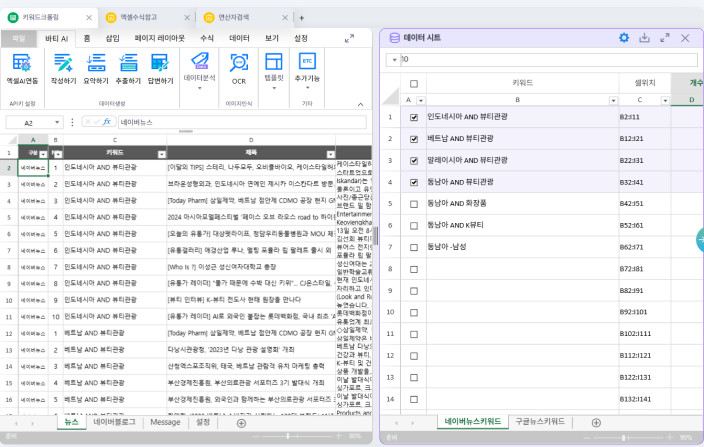Check the 동남아 -남성 checkbox
The width and height of the screenshot is (704, 447).
pos(414,247)
